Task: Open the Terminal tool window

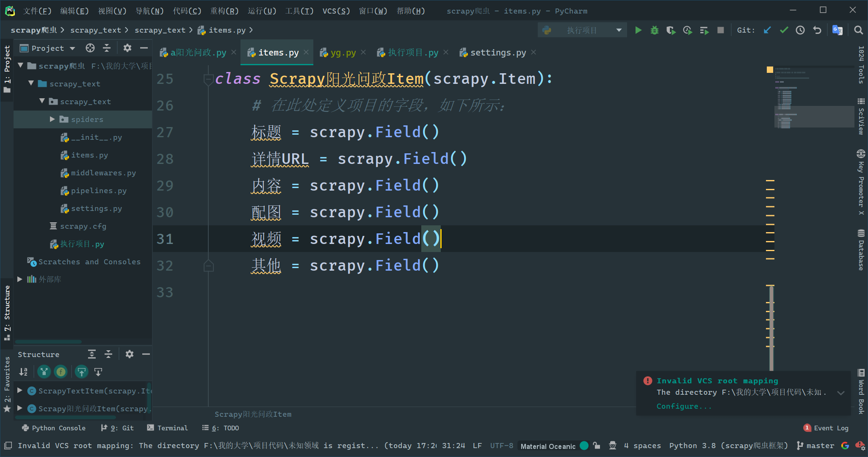Action: [x=167, y=428]
